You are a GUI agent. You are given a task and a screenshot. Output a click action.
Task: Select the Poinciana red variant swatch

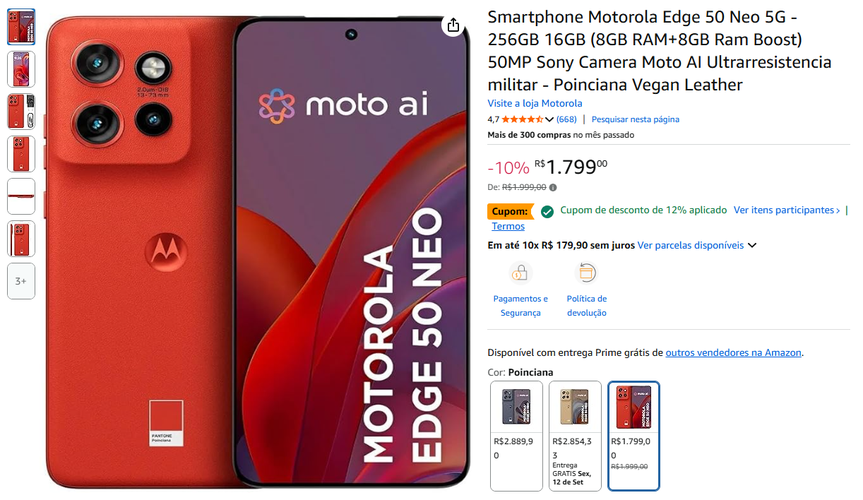tap(633, 436)
